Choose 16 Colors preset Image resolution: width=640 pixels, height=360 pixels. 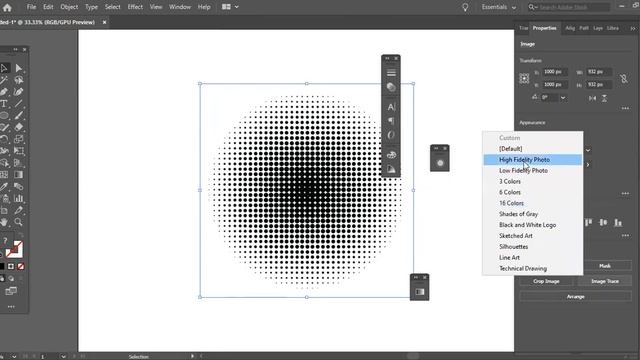[533, 203]
